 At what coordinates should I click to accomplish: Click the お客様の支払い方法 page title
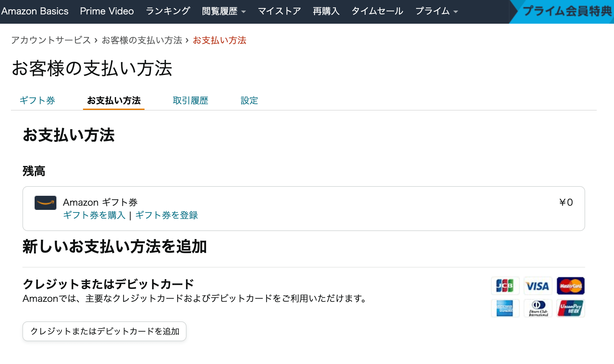pyautogui.click(x=92, y=68)
